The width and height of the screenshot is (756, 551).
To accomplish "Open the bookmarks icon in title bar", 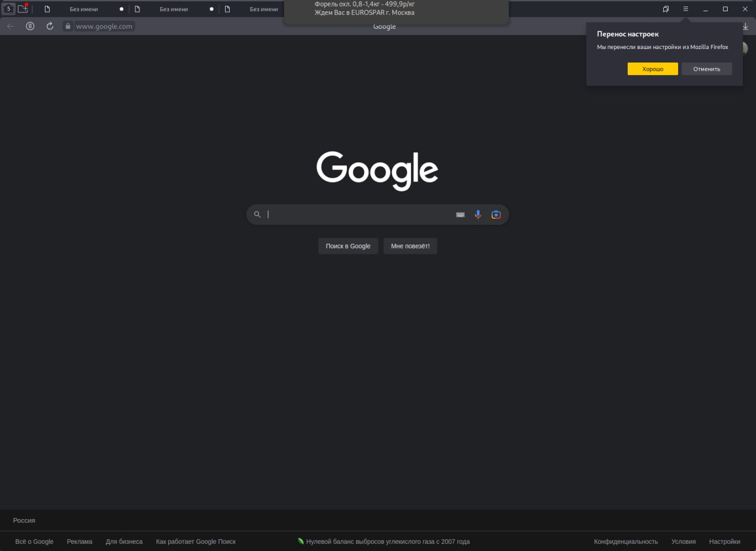I will 666,9.
